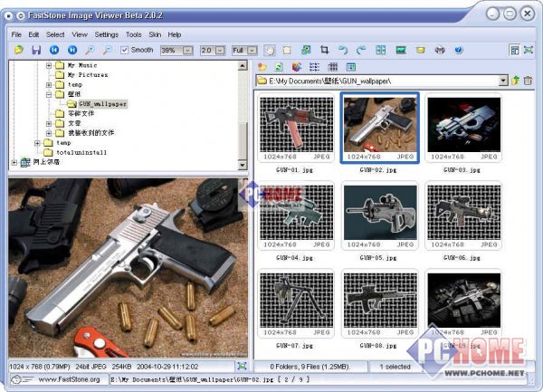This screenshot has width=543, height=392.
Task: Select the GUN-07.jpg thumbnail
Action: (x=297, y=304)
